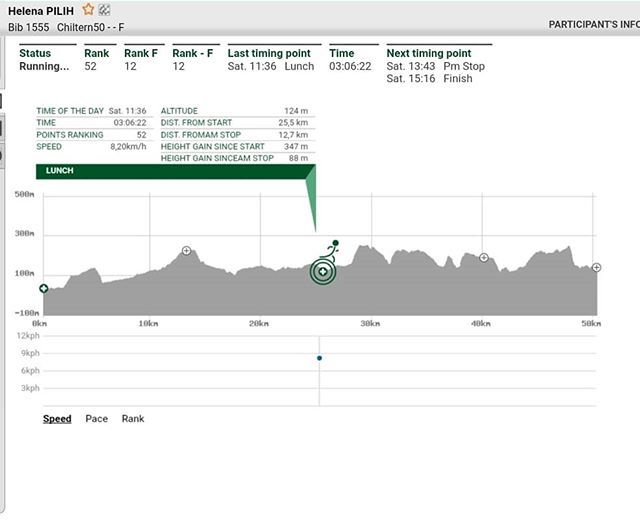640x522 pixels.
Task: Click the speed data point on the chart
Action: [x=320, y=358]
